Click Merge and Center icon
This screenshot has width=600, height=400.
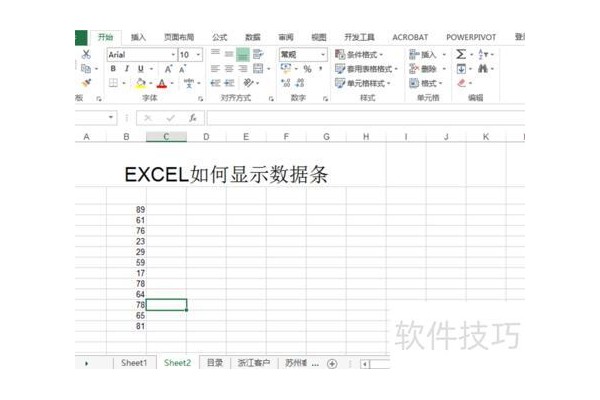click(x=258, y=69)
